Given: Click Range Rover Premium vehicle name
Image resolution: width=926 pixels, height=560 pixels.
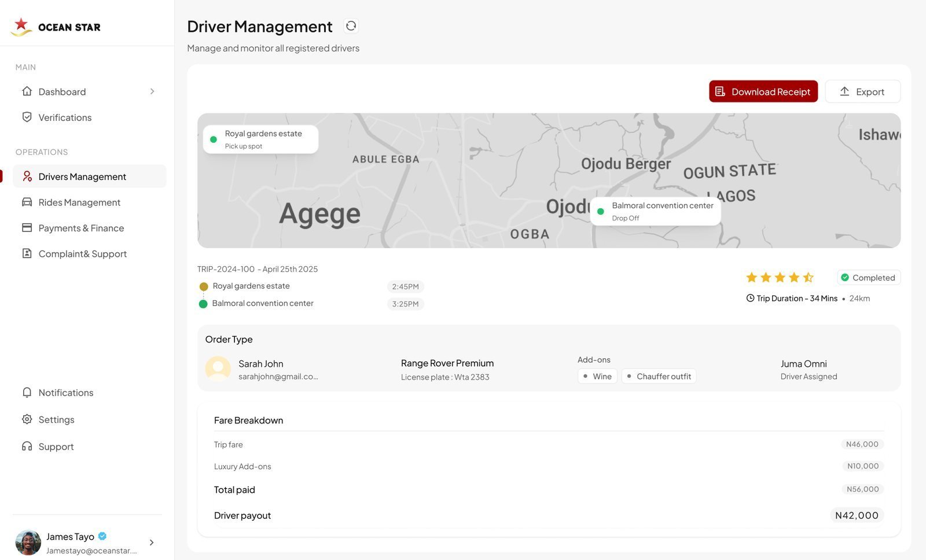Looking at the screenshot, I should [447, 363].
